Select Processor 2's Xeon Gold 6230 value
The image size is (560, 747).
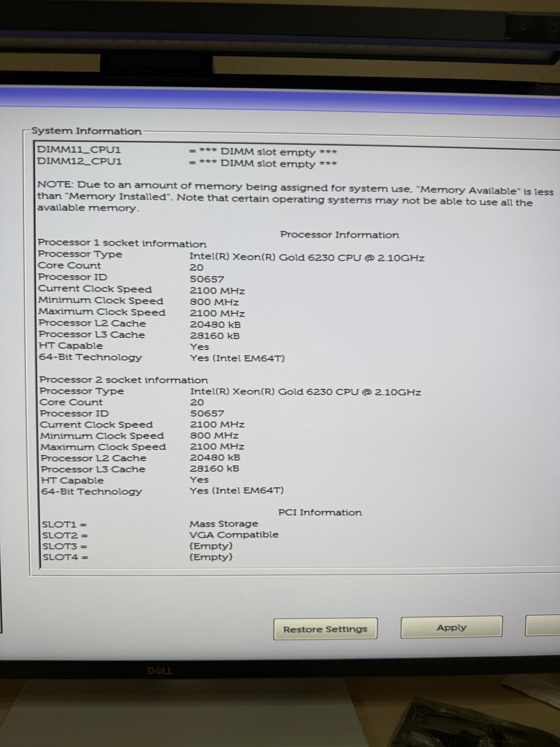[306, 392]
